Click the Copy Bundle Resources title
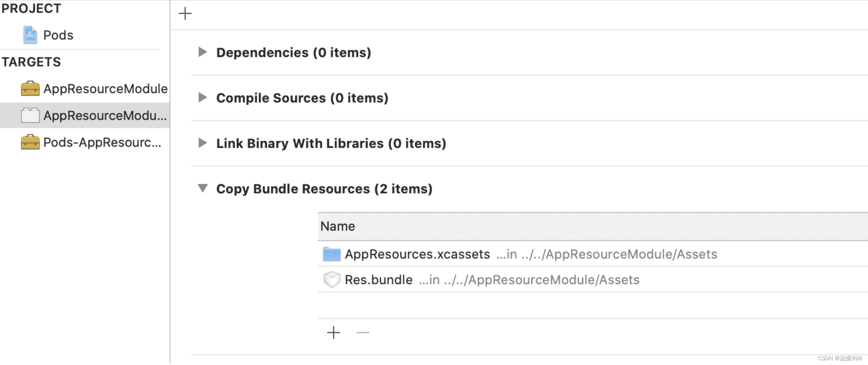 324,189
